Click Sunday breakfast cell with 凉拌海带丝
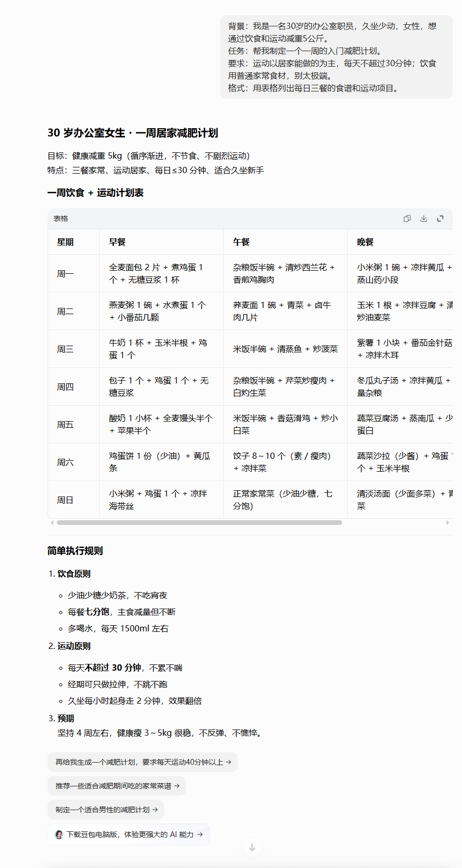The width and height of the screenshot is (462, 868). (161, 500)
